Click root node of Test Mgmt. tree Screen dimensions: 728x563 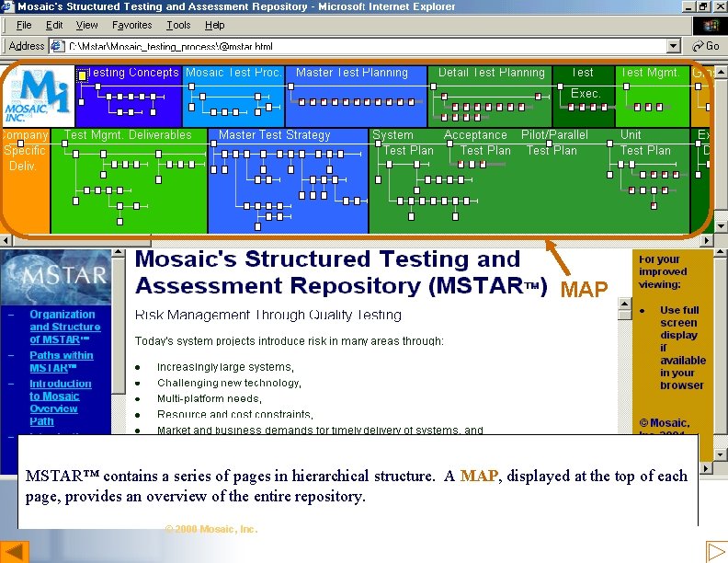click(x=626, y=86)
